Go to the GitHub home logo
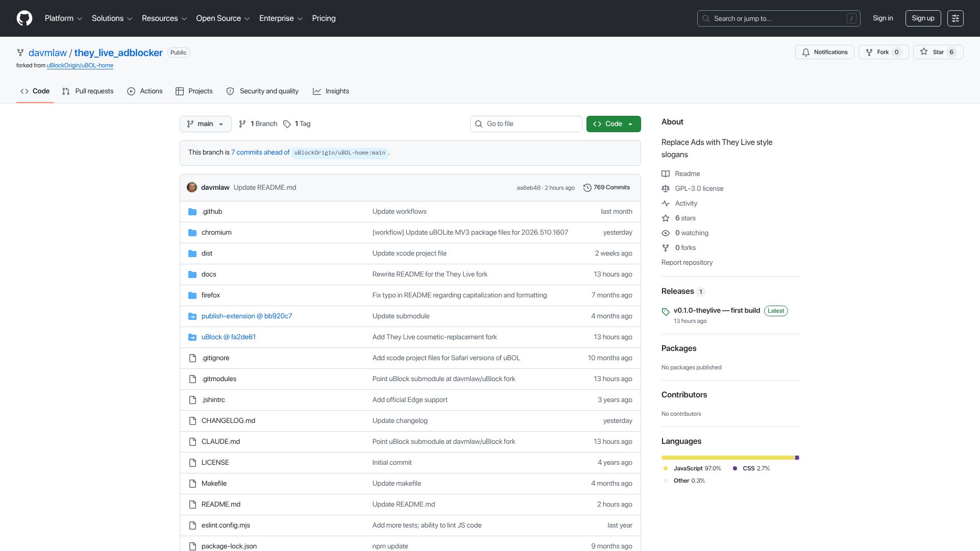This screenshot has width=980, height=551. [24, 18]
